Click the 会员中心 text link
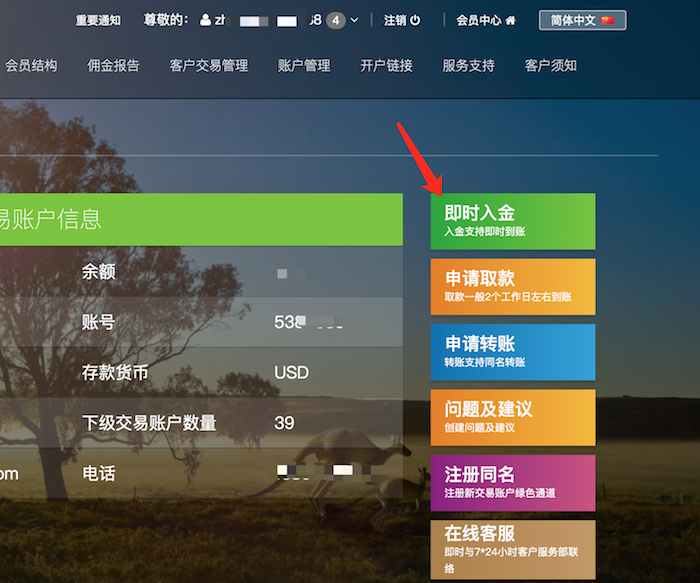 (x=479, y=20)
